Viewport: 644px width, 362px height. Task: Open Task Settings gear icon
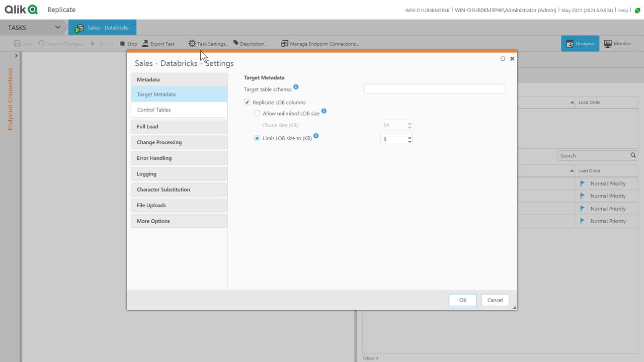tap(192, 44)
